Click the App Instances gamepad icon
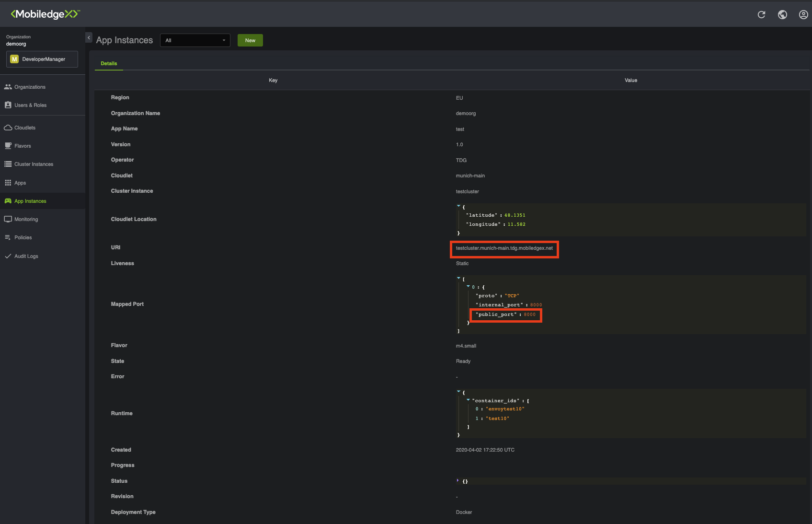This screenshot has height=524, width=812. [8, 201]
